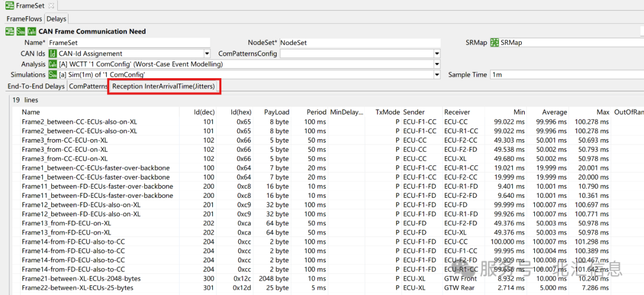Image resolution: width=644 pixels, height=295 pixels.
Task: Click the FrameSet editor tab icon
Action: pyautogui.click(x=10, y=6)
